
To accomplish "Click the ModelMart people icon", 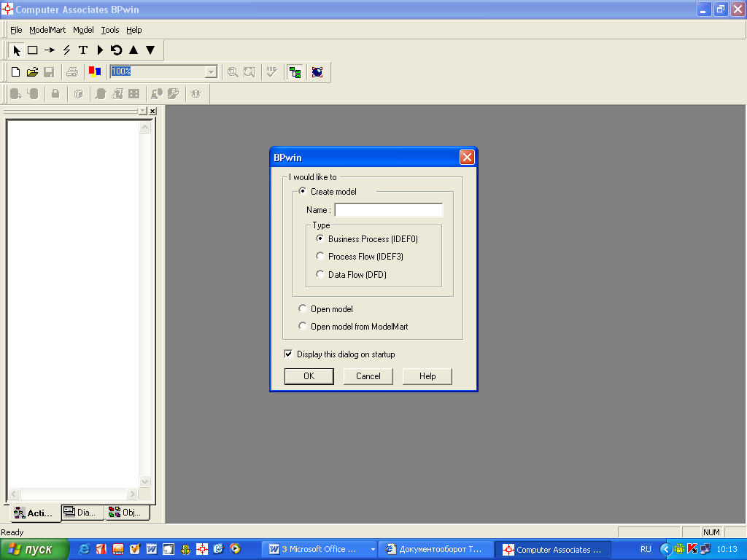I will (x=196, y=94).
